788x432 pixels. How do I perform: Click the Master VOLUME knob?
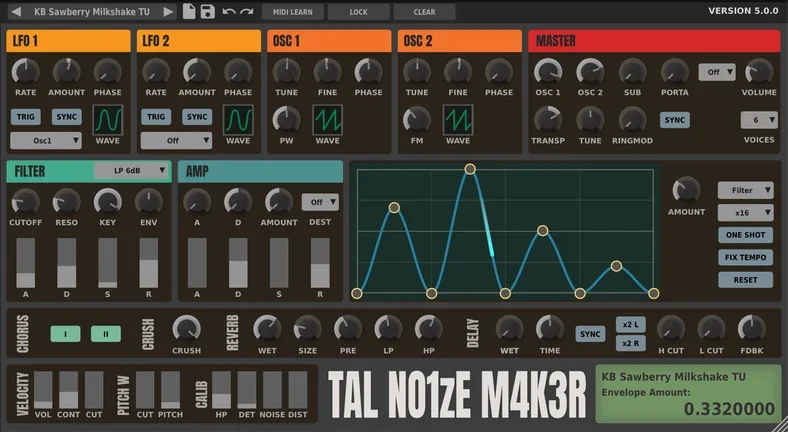point(759,71)
